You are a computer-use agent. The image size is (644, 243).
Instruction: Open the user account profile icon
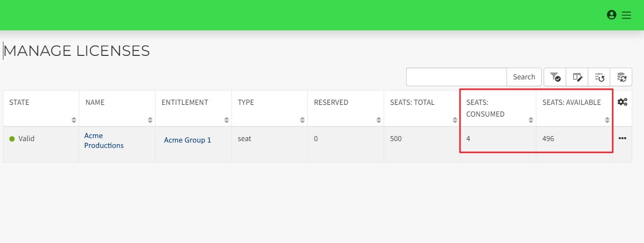tap(611, 15)
